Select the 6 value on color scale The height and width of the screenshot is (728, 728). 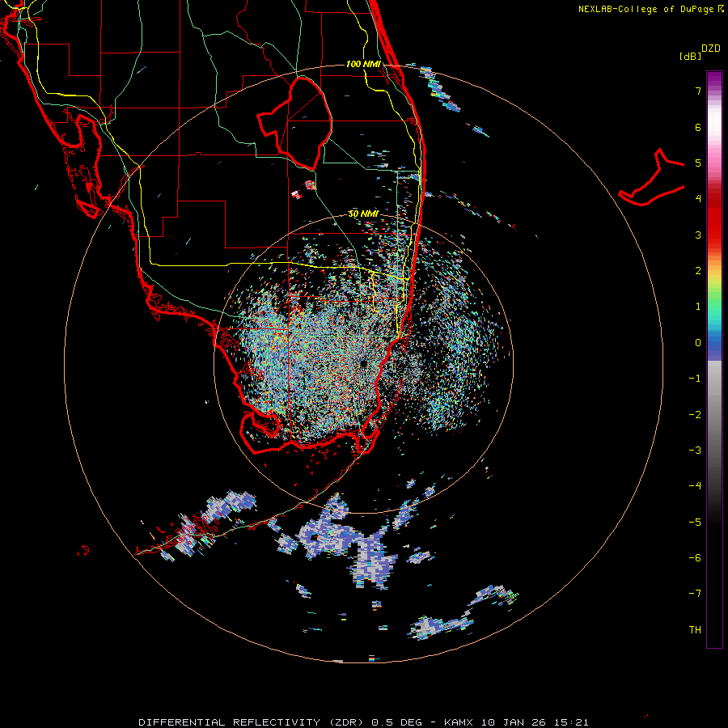click(x=698, y=127)
